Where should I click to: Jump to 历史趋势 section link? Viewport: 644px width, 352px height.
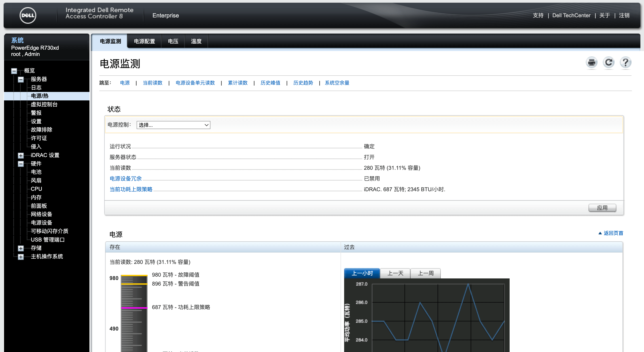(303, 83)
